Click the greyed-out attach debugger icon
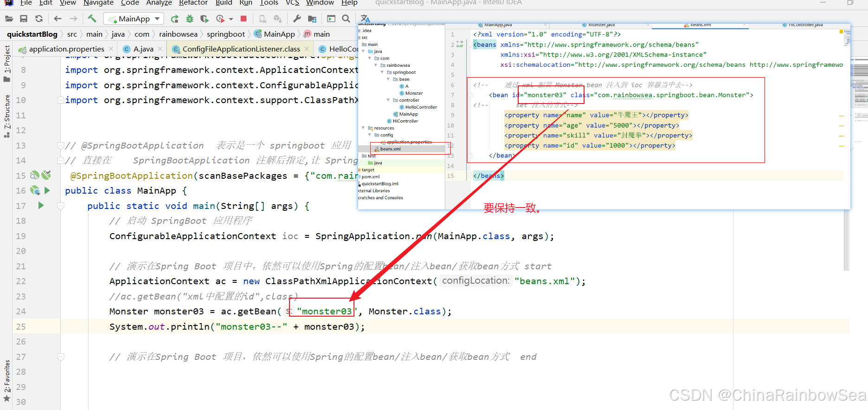Viewport: 868px width, 410px height. (263, 19)
